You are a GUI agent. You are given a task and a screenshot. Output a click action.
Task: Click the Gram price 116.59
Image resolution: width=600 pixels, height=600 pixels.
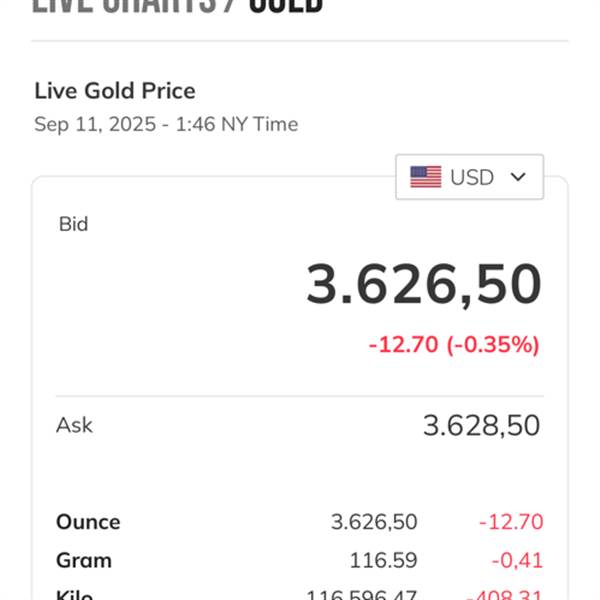pos(383,561)
